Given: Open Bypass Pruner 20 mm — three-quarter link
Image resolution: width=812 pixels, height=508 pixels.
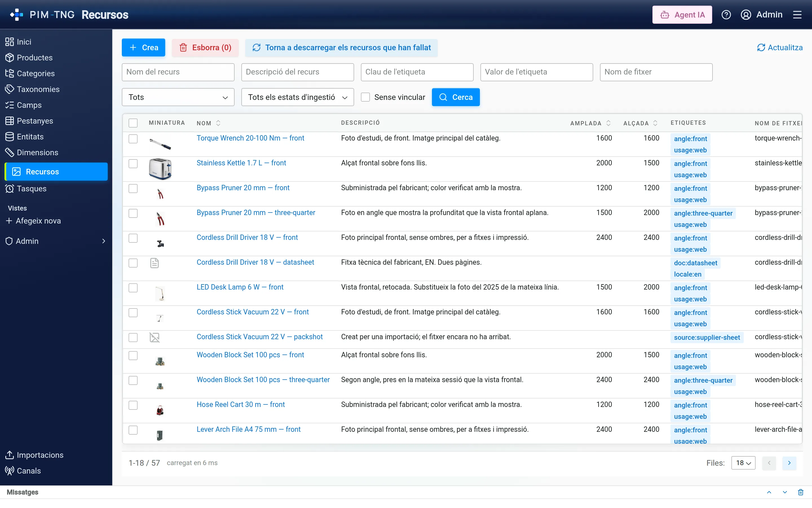Looking at the screenshot, I should pos(256,213).
